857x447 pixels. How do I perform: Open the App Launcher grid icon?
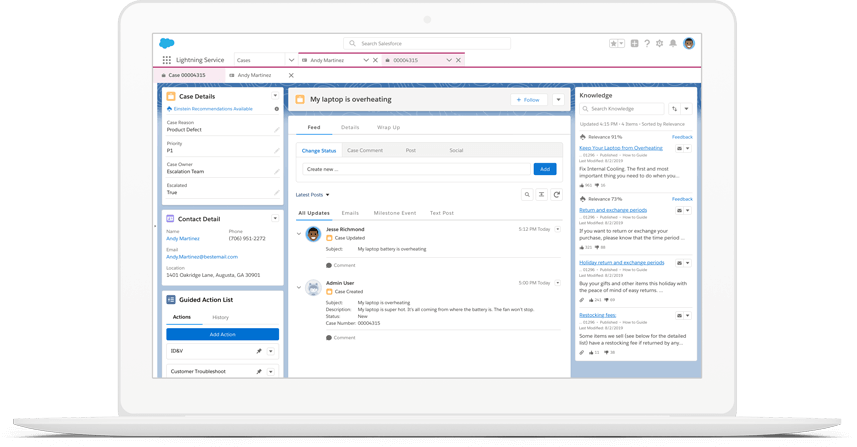[168, 60]
